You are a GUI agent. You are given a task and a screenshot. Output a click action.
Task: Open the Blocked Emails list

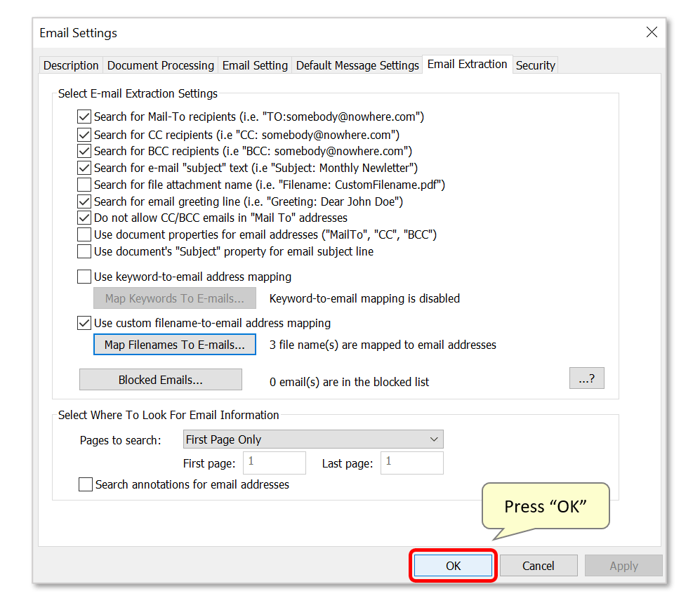click(161, 379)
